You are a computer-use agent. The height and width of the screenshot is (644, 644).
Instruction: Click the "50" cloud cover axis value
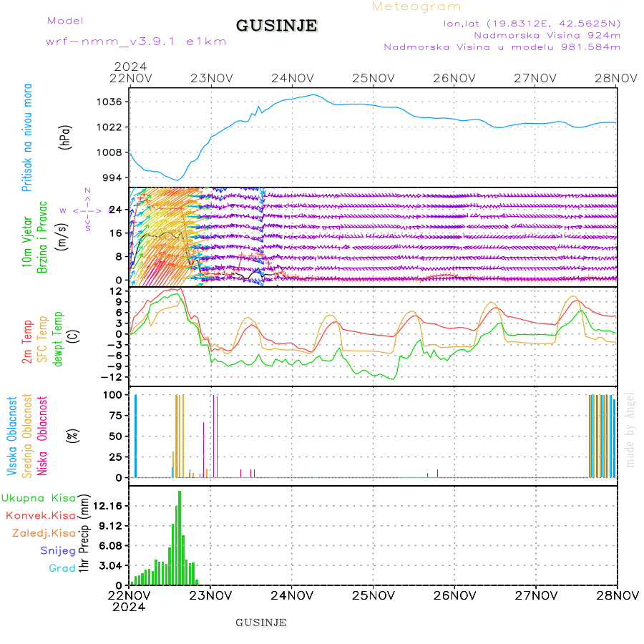pyautogui.click(x=116, y=436)
